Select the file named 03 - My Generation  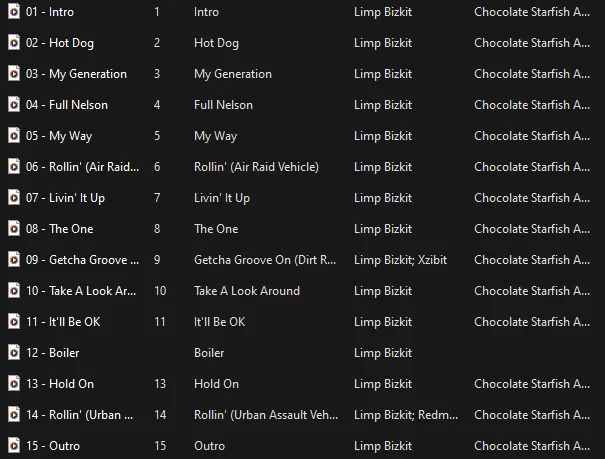pos(76,74)
